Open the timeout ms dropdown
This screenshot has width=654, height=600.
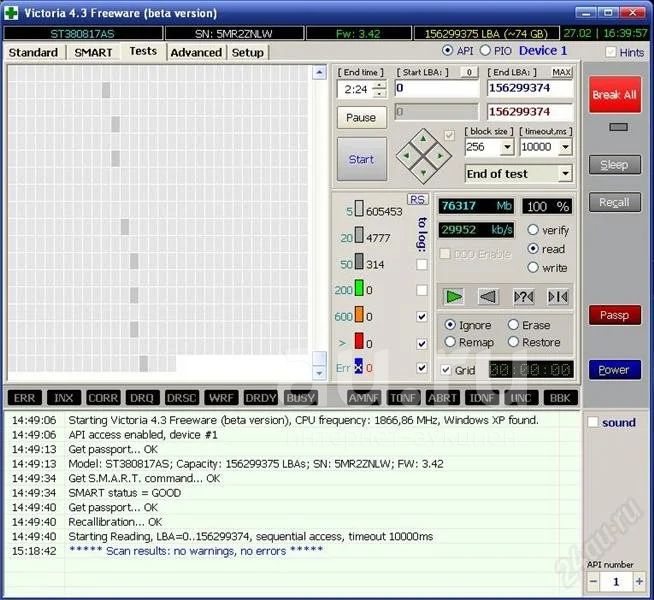[x=565, y=147]
